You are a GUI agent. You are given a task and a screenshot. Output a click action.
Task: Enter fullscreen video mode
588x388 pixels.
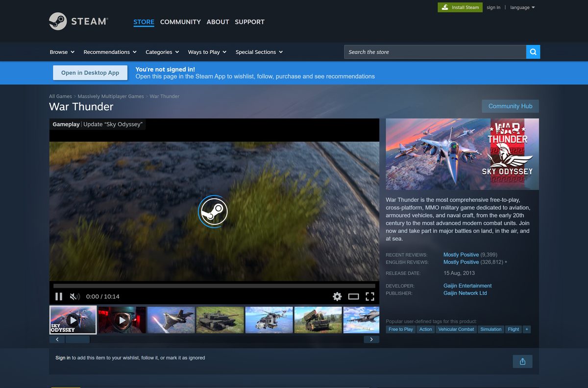(x=370, y=296)
